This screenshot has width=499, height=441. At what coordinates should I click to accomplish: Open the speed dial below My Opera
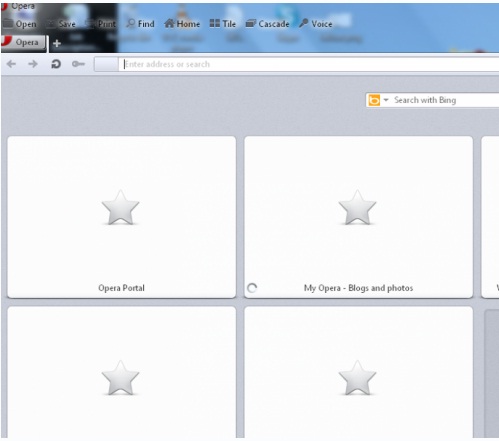pos(359,373)
